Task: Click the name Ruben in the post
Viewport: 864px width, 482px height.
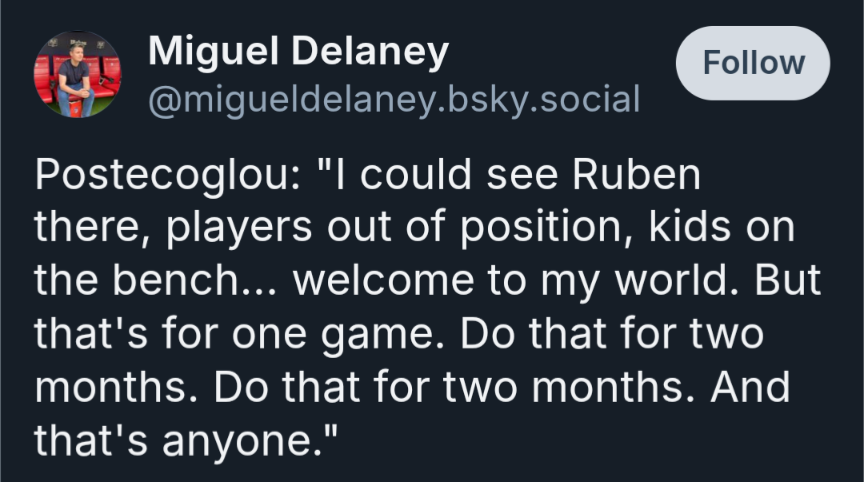Action: 636,175
